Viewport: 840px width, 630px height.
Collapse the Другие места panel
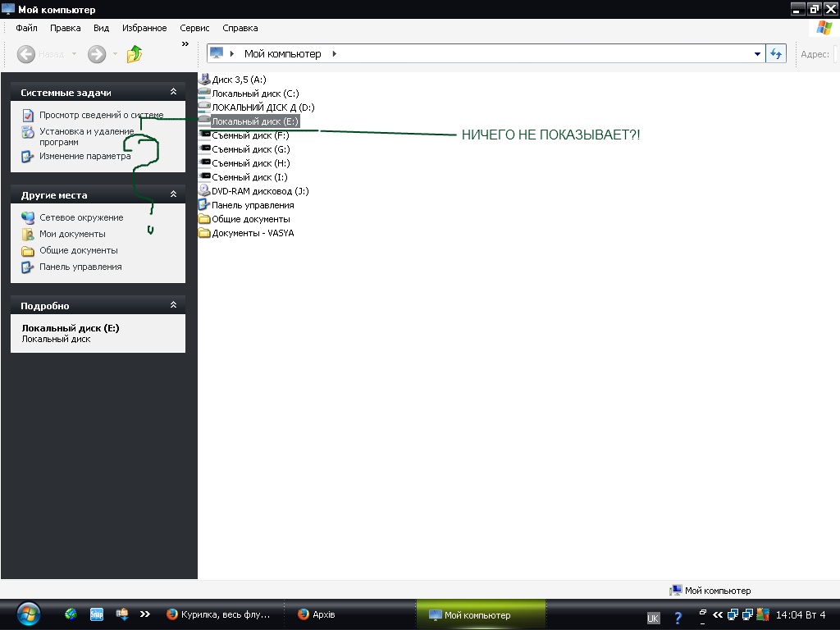click(174, 194)
